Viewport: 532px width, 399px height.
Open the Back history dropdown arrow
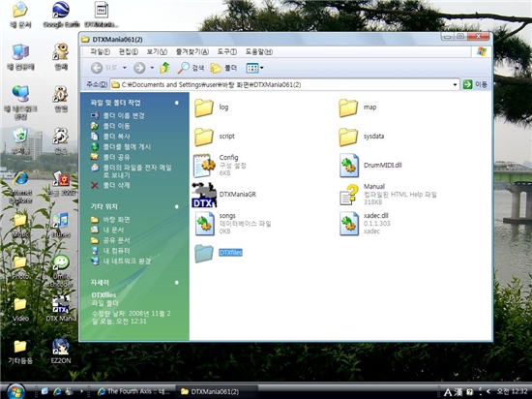(125, 68)
